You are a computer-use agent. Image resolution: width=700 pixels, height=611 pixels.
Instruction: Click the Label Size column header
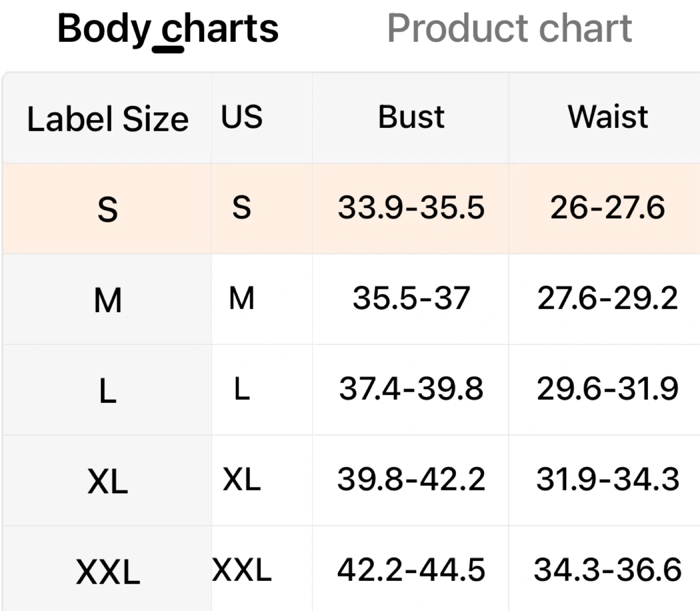[x=107, y=119]
